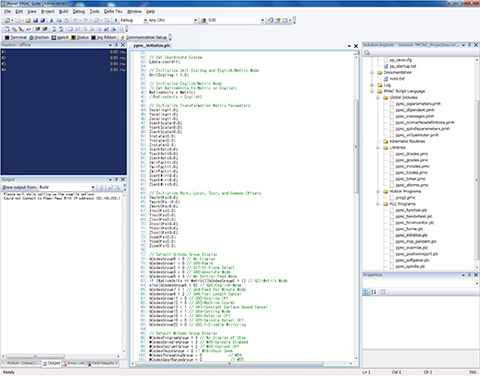Click the Save All icon
This screenshot has height=376, width=480.
pos(42,20)
